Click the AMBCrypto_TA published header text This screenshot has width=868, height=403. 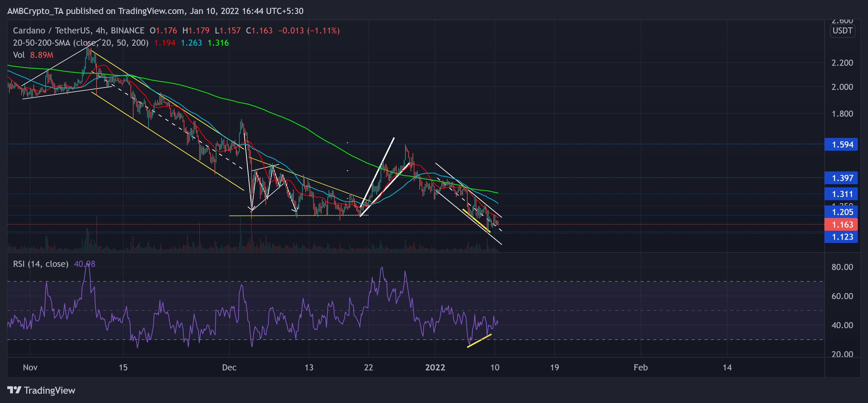155,11
